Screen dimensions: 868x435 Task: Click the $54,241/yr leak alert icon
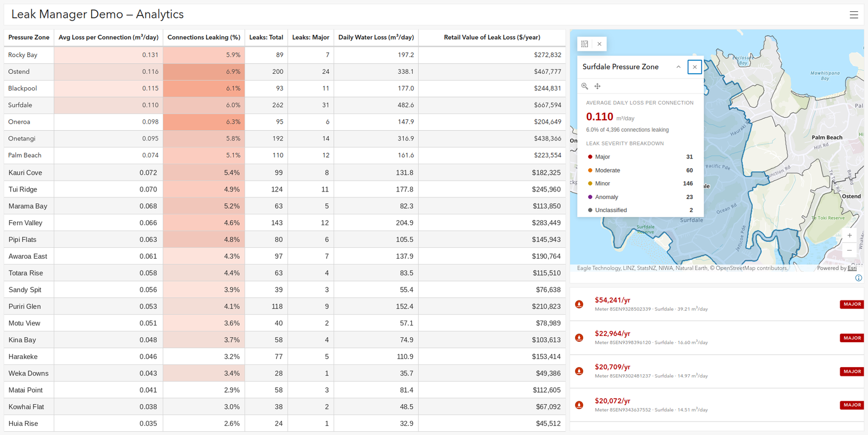coord(579,304)
